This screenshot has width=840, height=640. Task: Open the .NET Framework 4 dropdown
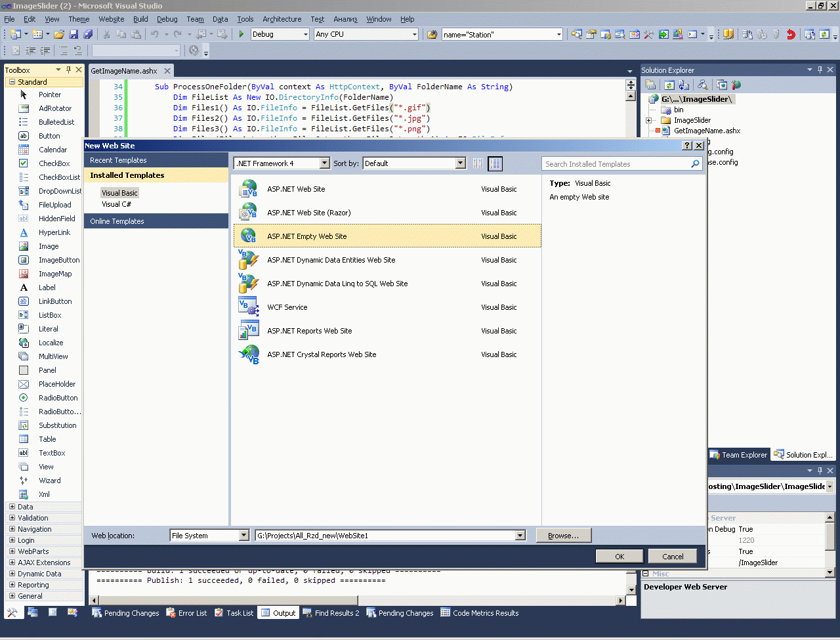tap(324, 163)
